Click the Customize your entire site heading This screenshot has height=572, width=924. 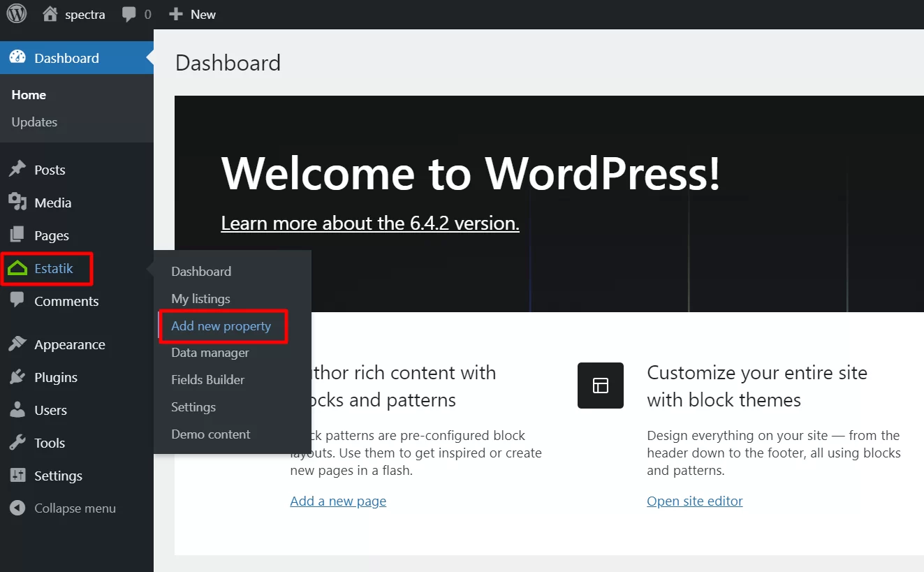pyautogui.click(x=757, y=386)
